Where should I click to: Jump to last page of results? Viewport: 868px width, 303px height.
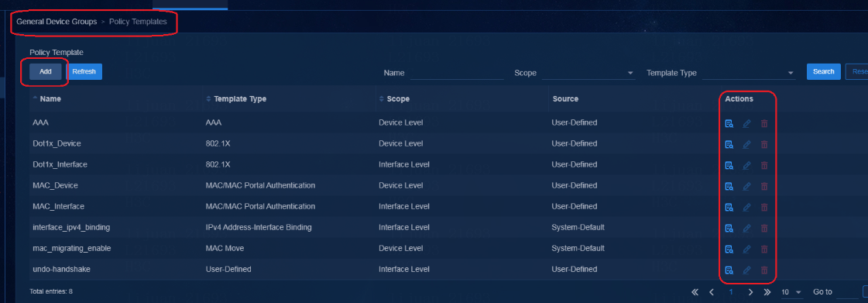point(767,292)
